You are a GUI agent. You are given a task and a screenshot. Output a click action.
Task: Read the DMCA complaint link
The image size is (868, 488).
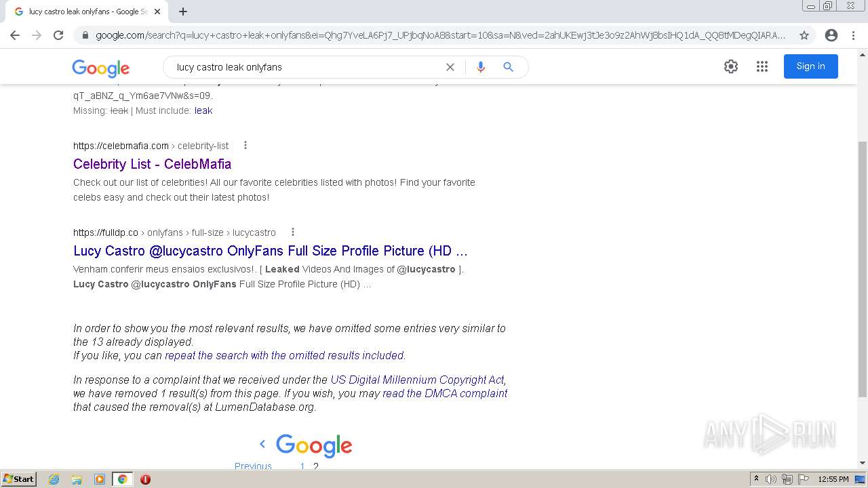pyautogui.click(x=445, y=393)
